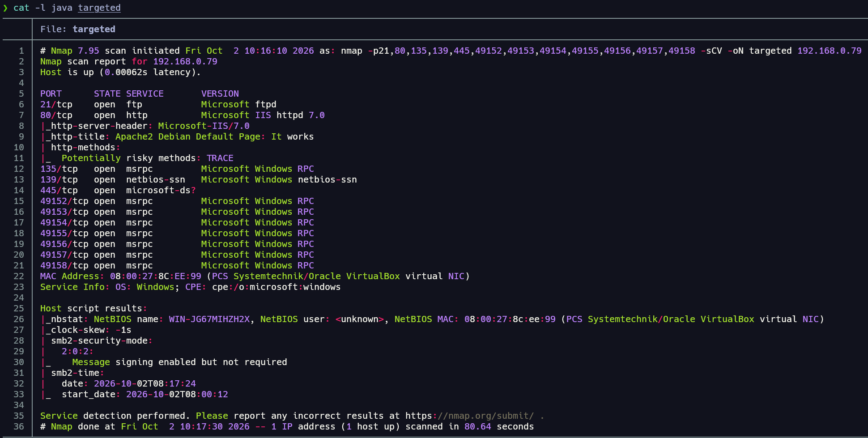Click 'Message signing enabled but not required'

pyautogui.click(x=180, y=362)
